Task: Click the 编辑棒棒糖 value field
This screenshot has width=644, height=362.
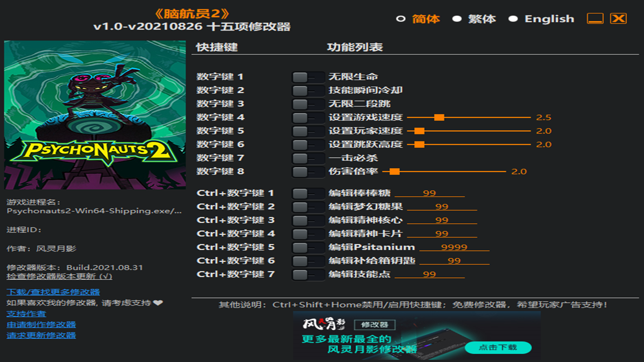Action: [x=429, y=193]
